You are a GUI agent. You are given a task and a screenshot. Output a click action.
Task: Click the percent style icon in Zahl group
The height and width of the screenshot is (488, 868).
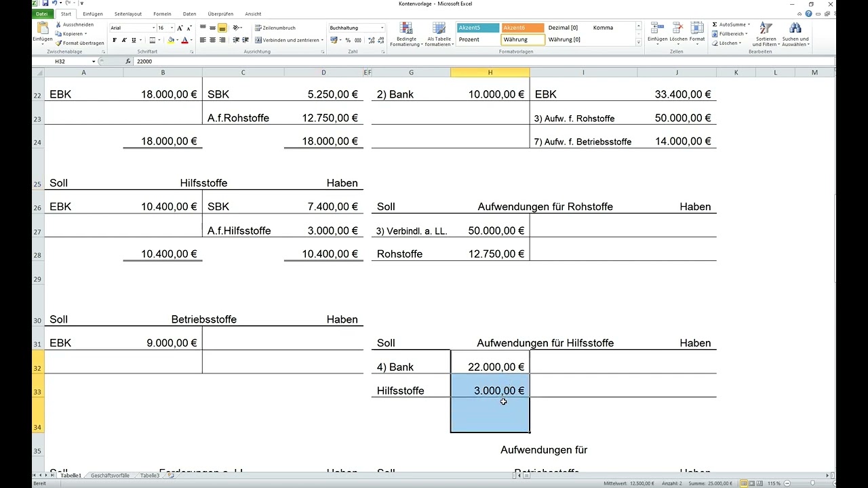(x=348, y=40)
